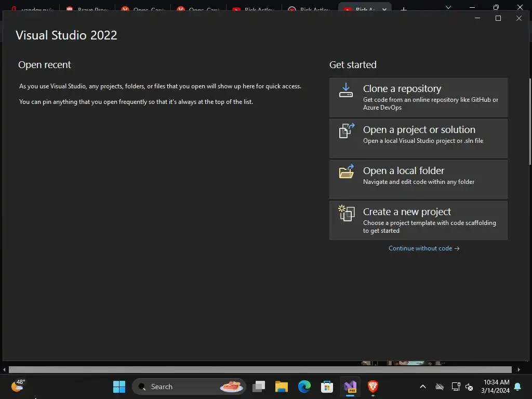532x399 pixels.
Task: Click the pie illustration in the search box
Action: click(232, 387)
